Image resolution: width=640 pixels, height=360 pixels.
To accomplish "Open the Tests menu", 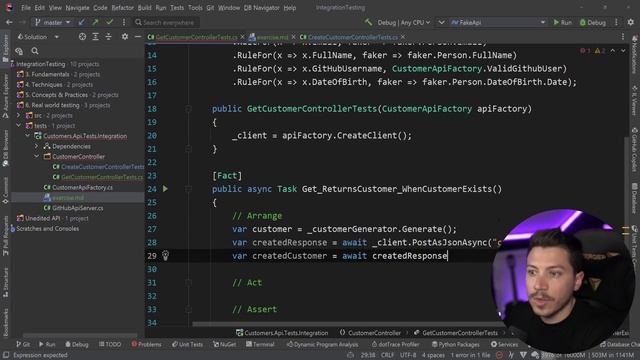I will [x=177, y=8].
